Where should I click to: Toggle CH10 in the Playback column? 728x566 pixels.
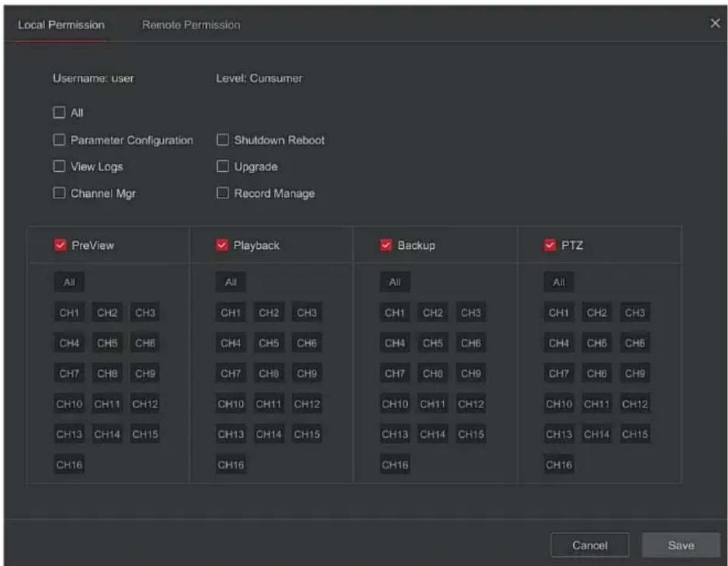pyautogui.click(x=231, y=404)
